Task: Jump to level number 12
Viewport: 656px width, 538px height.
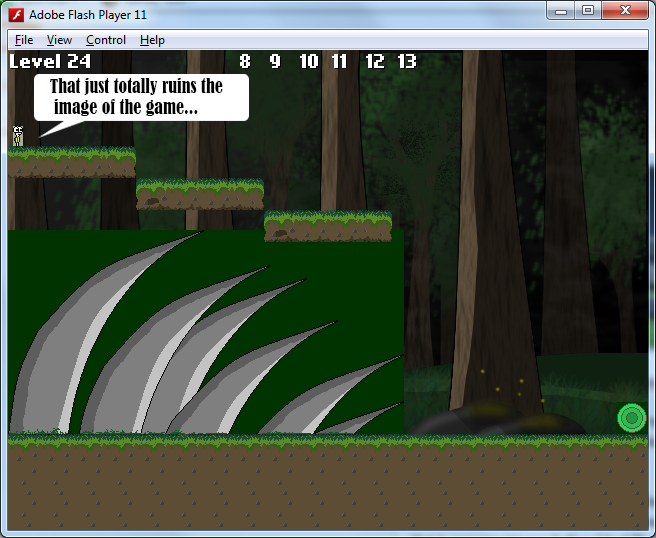Action: [x=374, y=62]
